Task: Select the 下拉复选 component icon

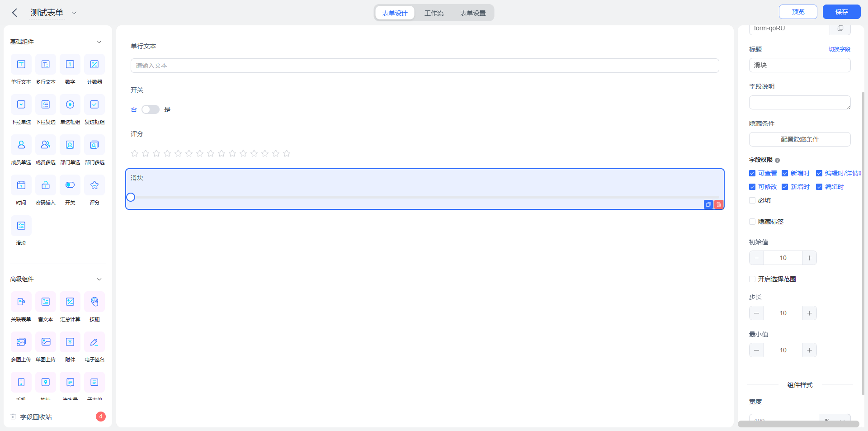Action: pyautogui.click(x=46, y=104)
